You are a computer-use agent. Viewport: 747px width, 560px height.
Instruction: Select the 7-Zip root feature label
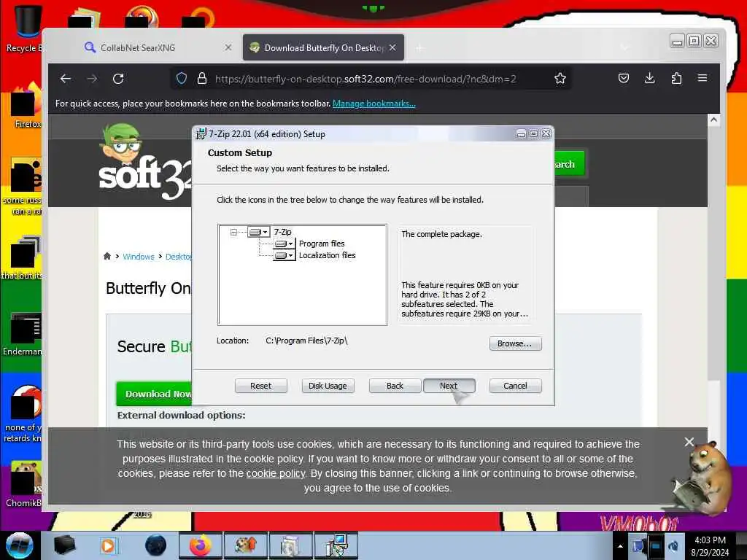click(x=282, y=232)
